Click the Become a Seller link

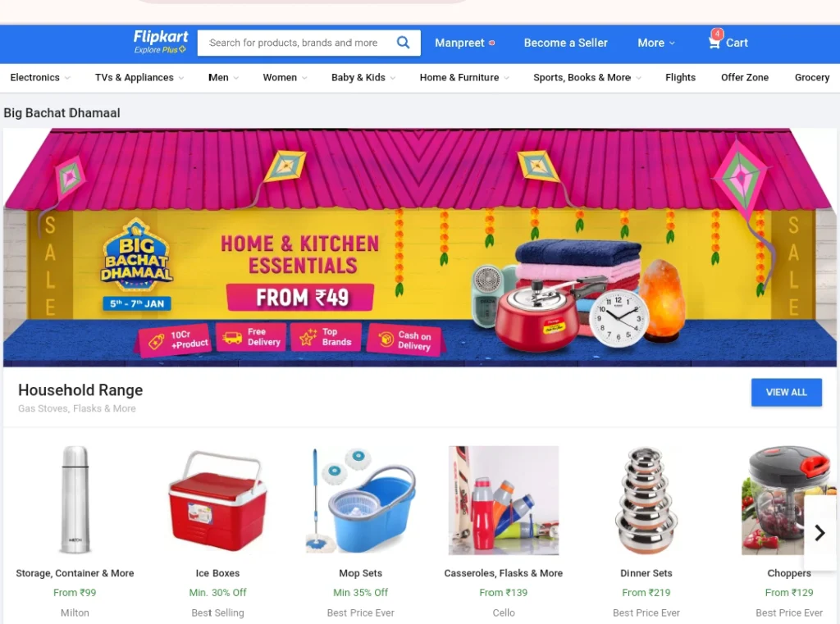pyautogui.click(x=565, y=43)
